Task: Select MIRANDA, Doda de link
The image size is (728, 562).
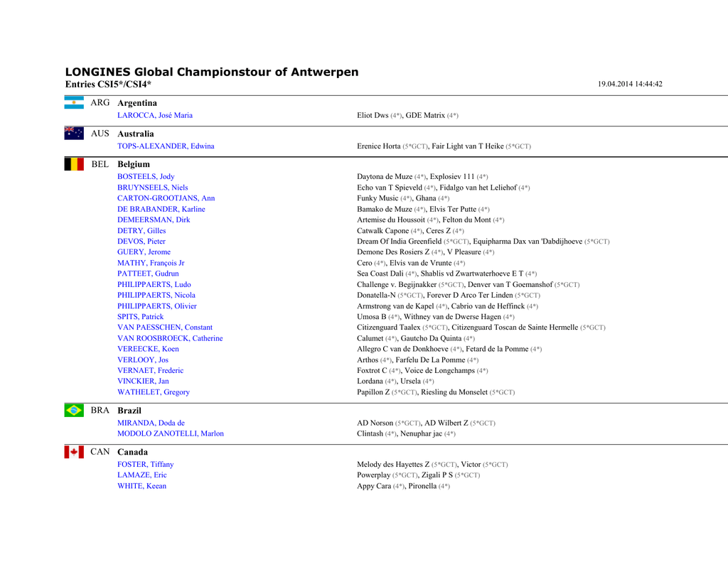Action: click(x=151, y=423)
